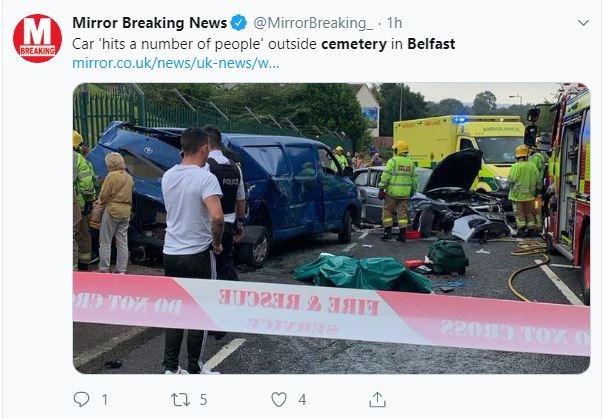Click the blue verified badge

click(x=238, y=23)
